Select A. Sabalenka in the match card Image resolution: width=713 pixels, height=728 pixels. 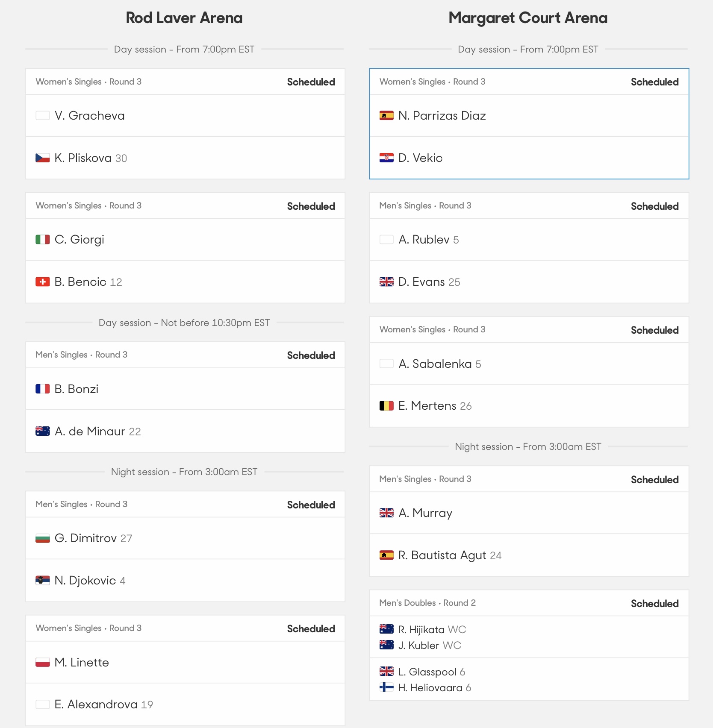point(435,364)
